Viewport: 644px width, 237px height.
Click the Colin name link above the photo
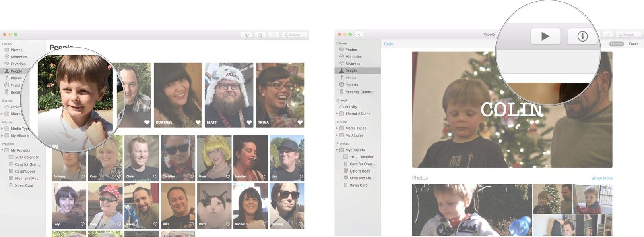[388, 44]
